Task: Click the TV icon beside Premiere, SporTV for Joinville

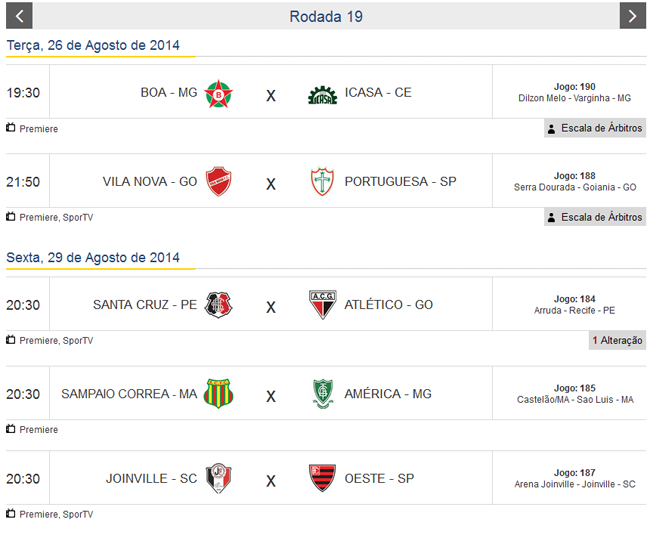Action: click(x=11, y=513)
